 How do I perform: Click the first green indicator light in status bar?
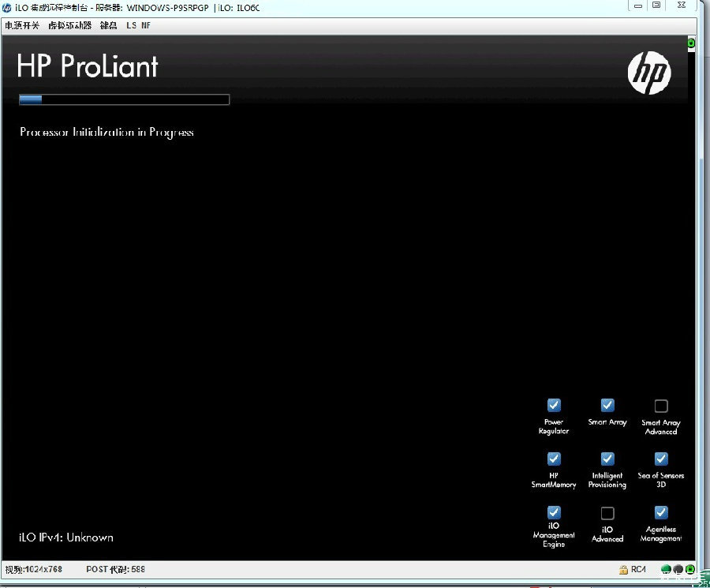tap(666, 569)
